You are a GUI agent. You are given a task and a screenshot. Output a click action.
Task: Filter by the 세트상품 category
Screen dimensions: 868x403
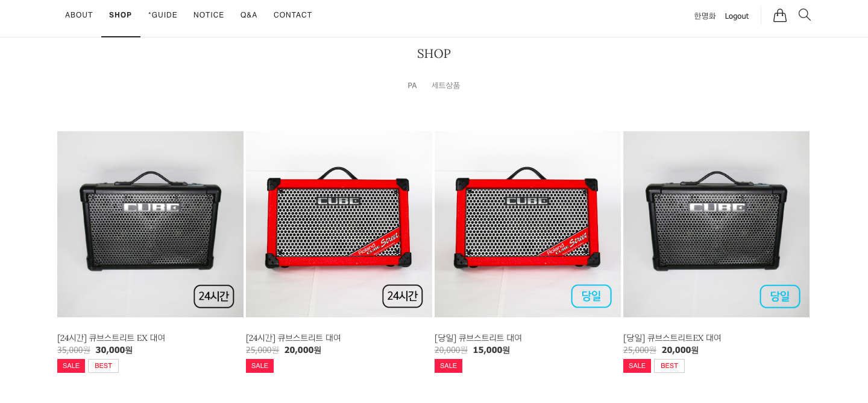pos(445,86)
